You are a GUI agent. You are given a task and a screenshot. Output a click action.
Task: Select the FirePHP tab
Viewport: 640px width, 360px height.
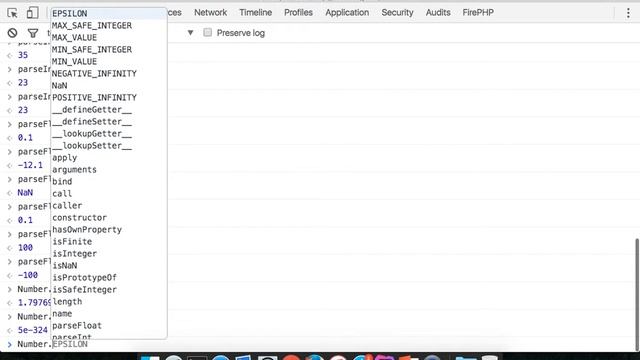pos(478,13)
